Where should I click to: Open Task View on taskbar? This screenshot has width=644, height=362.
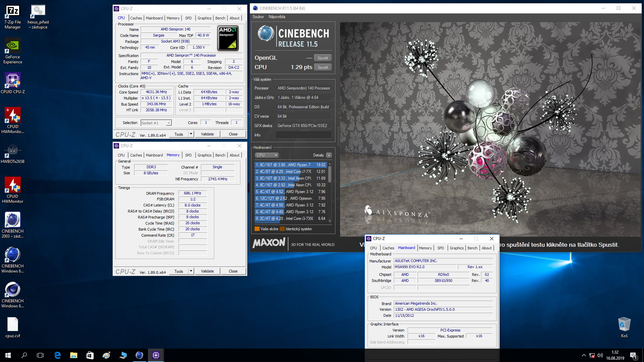(40, 355)
